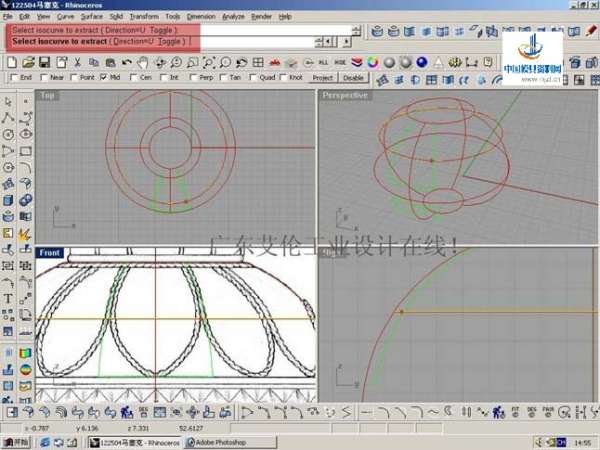Click the rainbow sphere analysis icon

point(26,370)
